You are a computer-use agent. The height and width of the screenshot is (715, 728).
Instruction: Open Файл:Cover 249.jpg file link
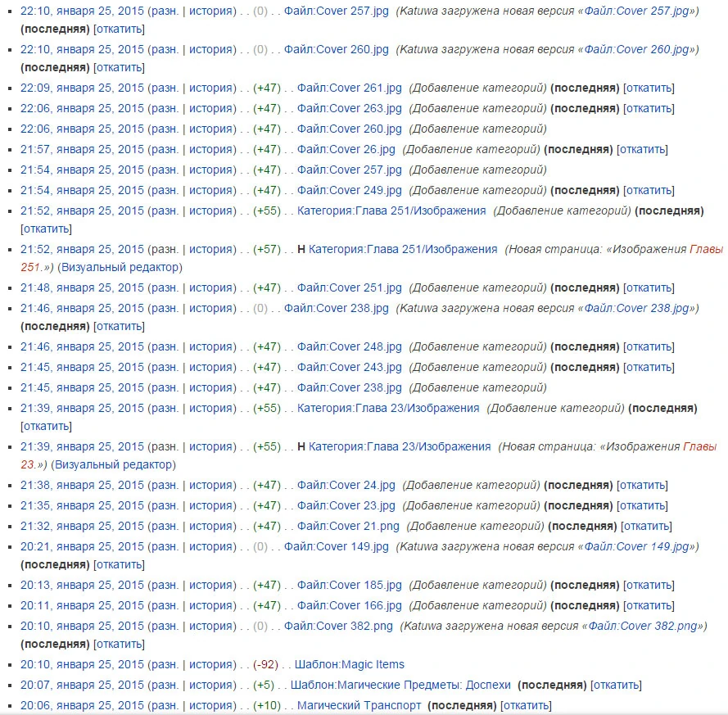[349, 190]
